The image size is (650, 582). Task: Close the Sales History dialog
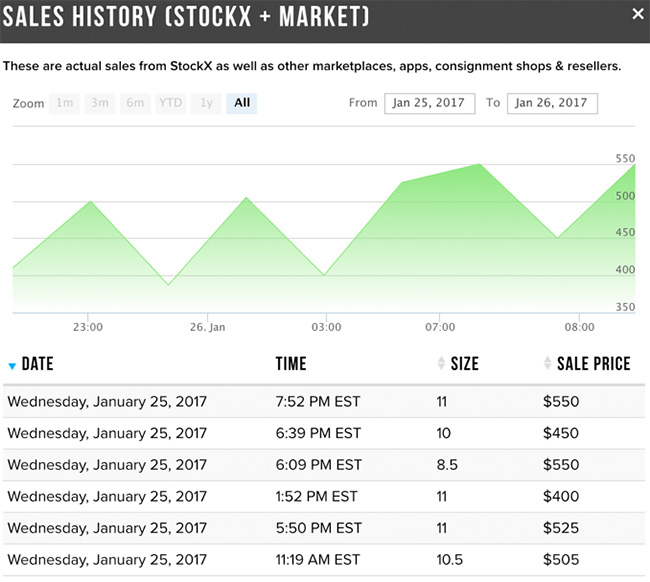(638, 14)
